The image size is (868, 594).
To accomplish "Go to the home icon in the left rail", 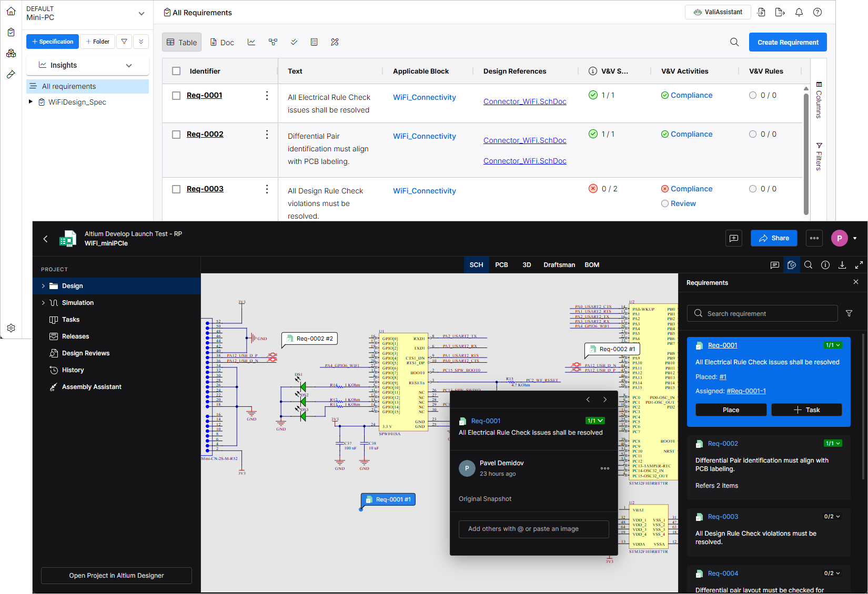I will click(11, 11).
